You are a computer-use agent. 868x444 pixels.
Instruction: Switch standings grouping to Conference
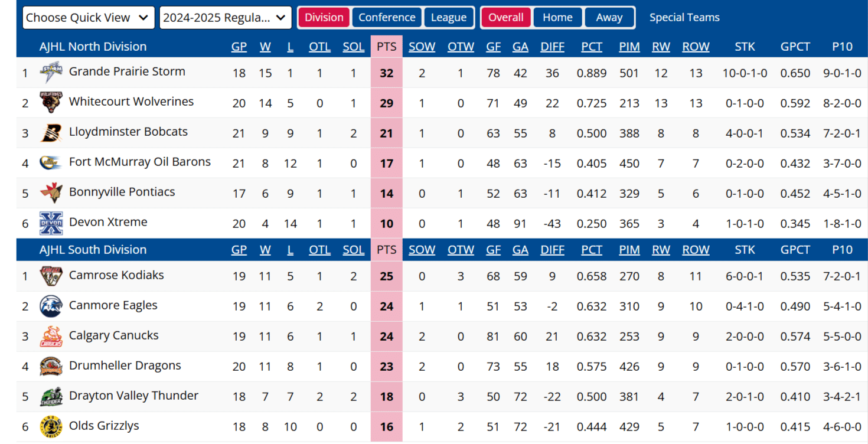(x=387, y=18)
